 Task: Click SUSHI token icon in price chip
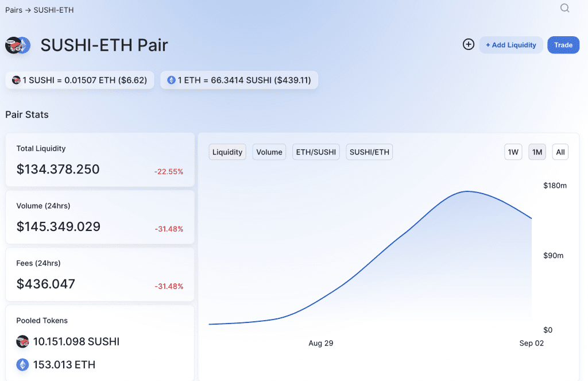(x=16, y=80)
